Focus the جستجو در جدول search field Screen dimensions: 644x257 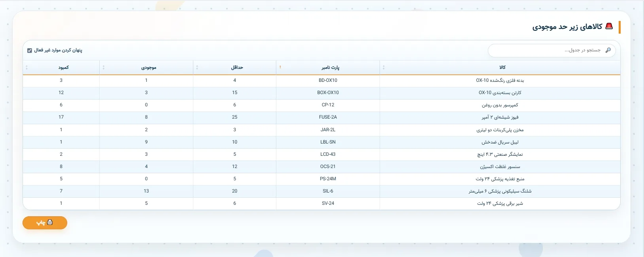pos(552,50)
